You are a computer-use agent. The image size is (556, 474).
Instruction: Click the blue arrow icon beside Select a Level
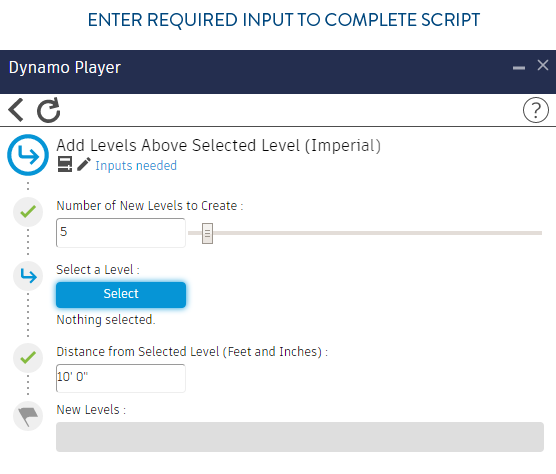28,276
